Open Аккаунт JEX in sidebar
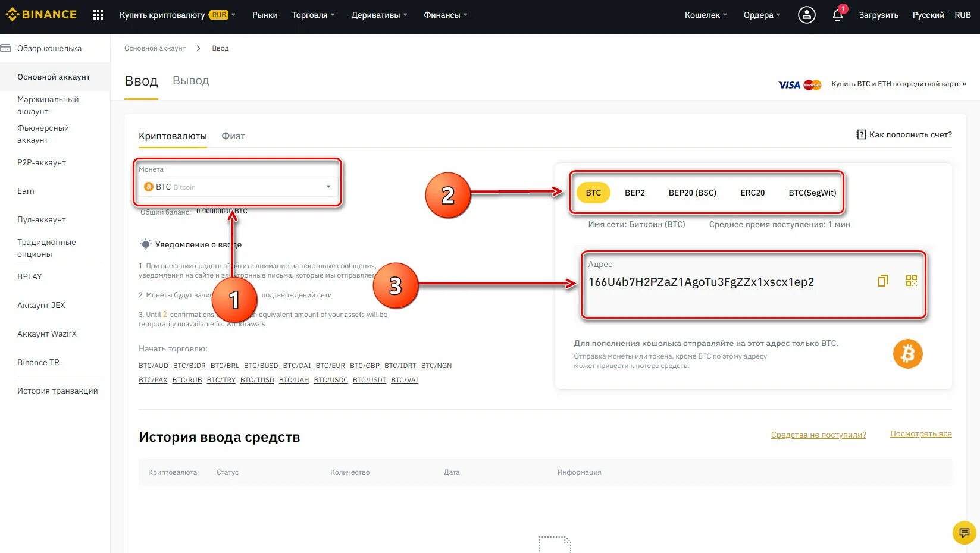This screenshot has width=980, height=553. pos(41,305)
